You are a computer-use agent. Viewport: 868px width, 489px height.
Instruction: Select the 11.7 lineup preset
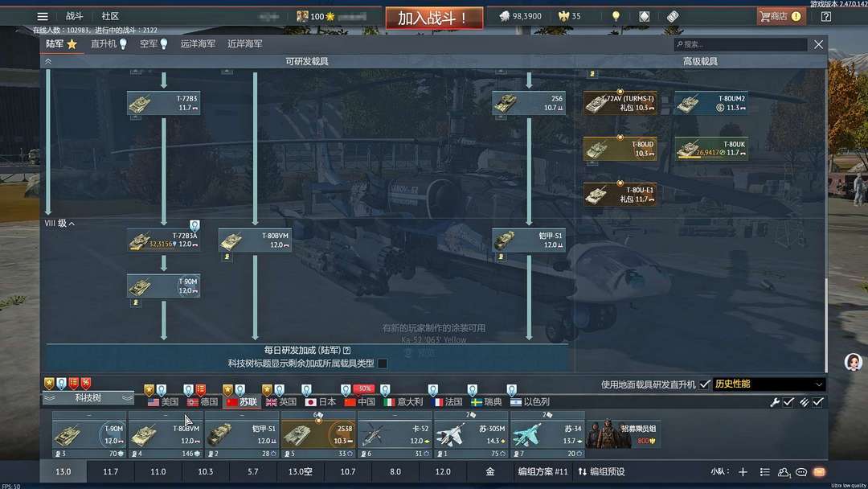coord(111,472)
